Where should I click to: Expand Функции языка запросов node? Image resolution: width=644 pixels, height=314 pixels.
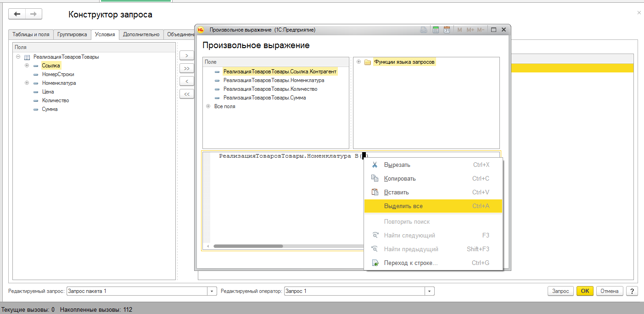pyautogui.click(x=358, y=62)
